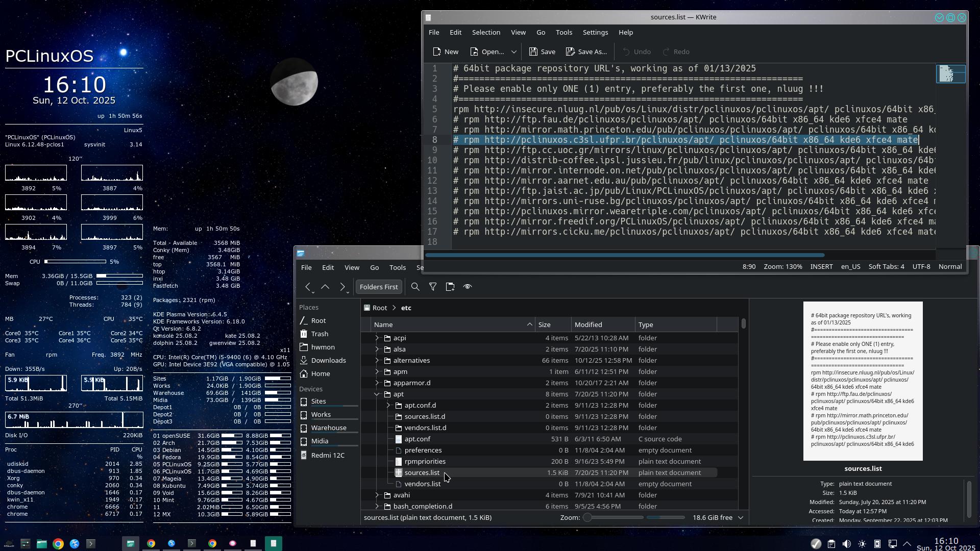Click the new folder icon in Dolphin toolbar

[450, 287]
